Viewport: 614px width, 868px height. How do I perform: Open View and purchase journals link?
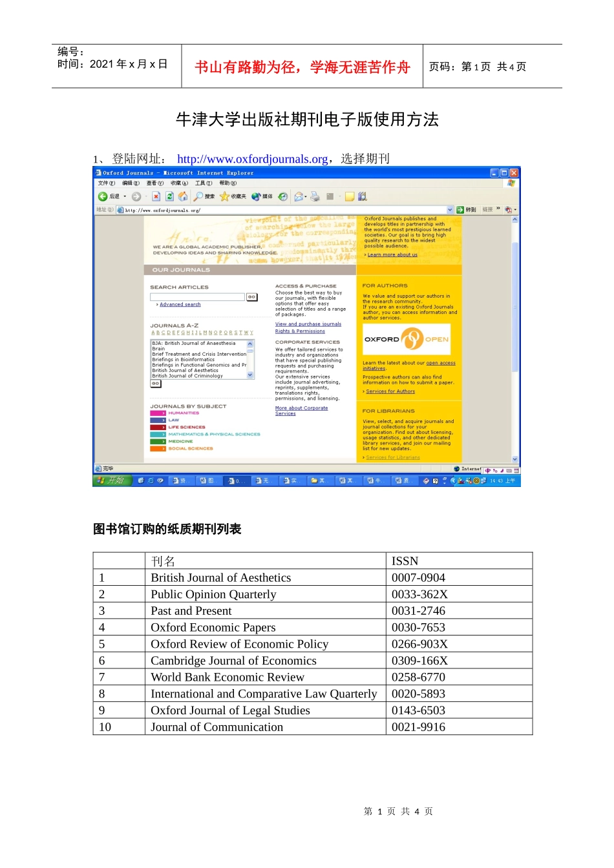pos(308,324)
